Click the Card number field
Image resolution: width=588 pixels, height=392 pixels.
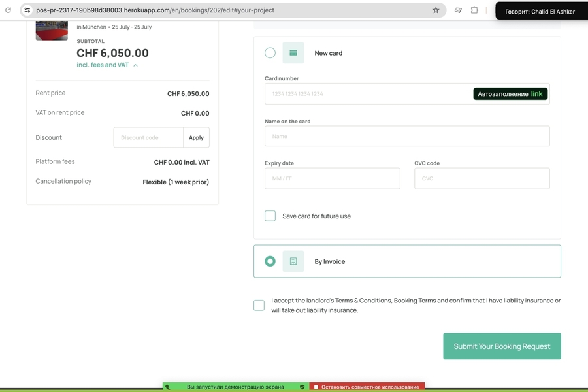tap(407, 94)
